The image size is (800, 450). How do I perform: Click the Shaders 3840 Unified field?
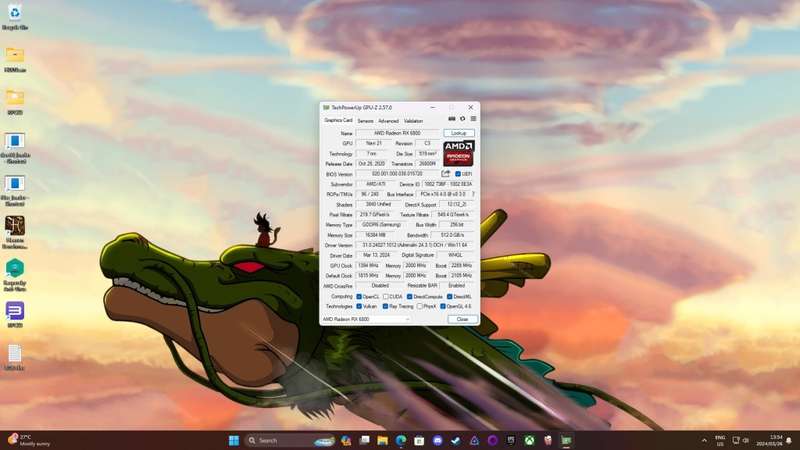(378, 205)
